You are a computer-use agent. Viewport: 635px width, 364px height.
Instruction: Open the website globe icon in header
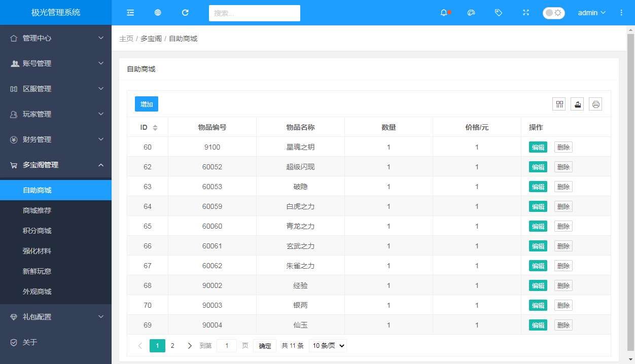[158, 13]
